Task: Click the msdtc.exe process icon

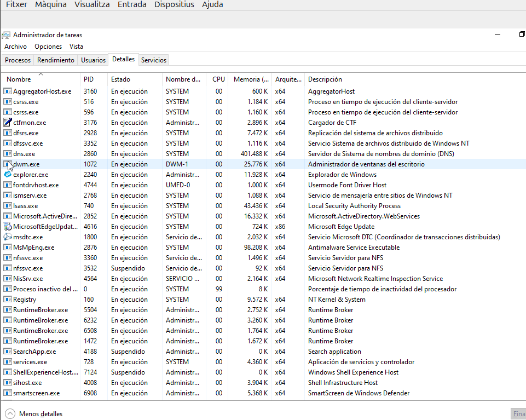Action: [x=8, y=237]
